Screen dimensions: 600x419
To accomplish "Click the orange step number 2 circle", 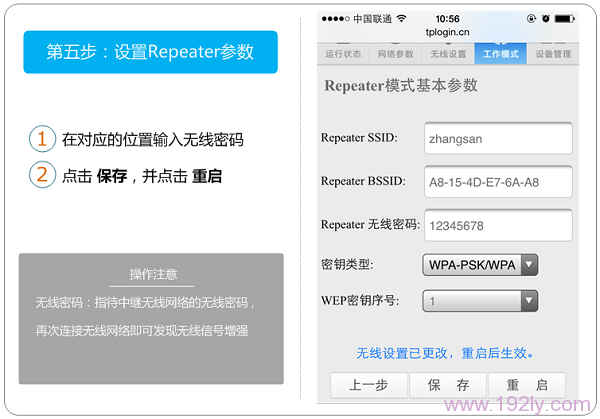I will (x=41, y=174).
